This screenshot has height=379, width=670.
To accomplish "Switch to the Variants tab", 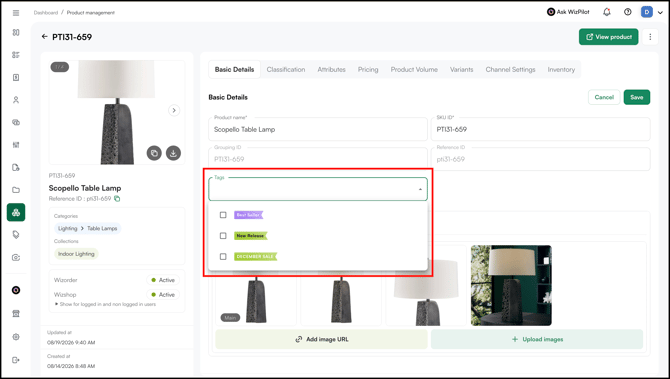I will tap(461, 69).
